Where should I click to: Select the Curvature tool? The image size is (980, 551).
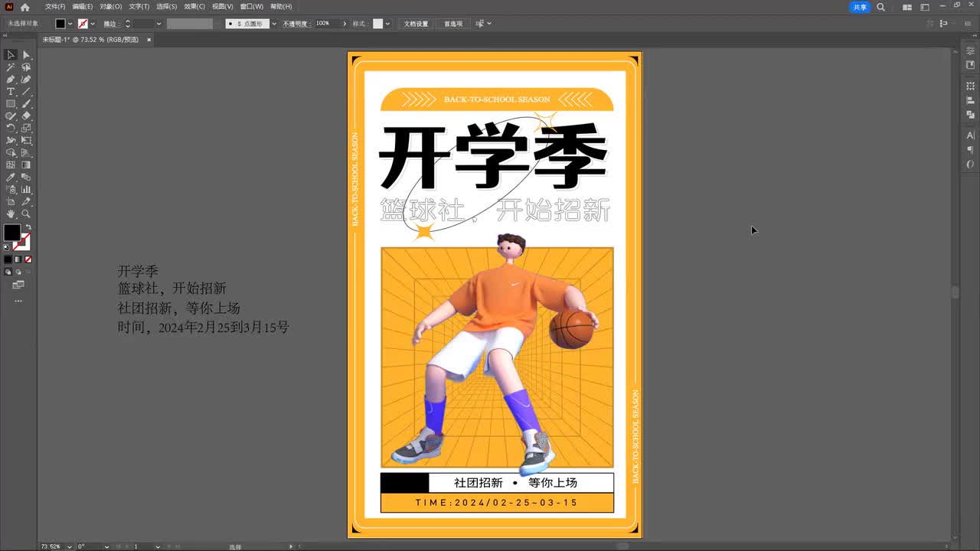(26, 80)
